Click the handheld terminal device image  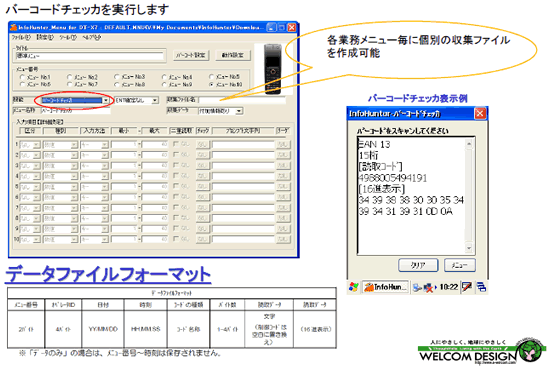[273, 69]
